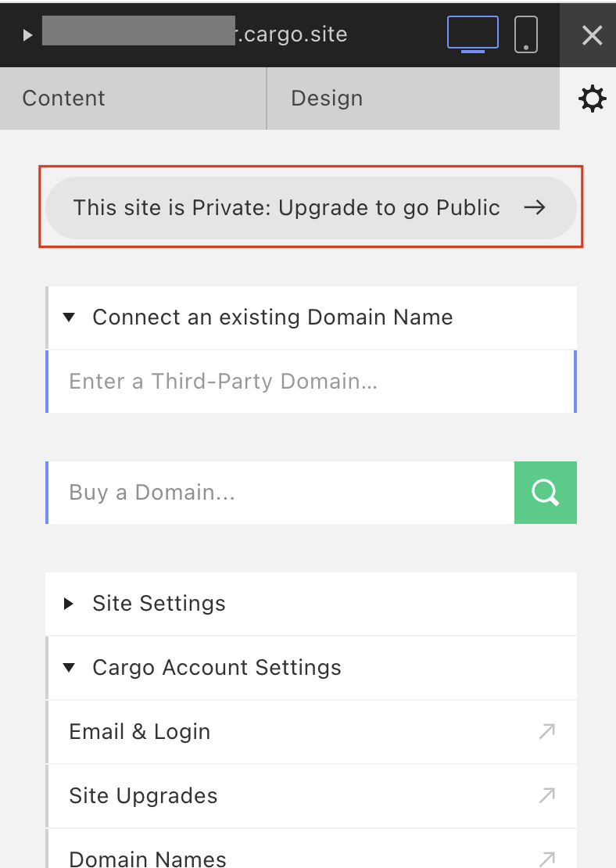
Task: Switch to desktop preview monitor icon
Action: point(473,34)
